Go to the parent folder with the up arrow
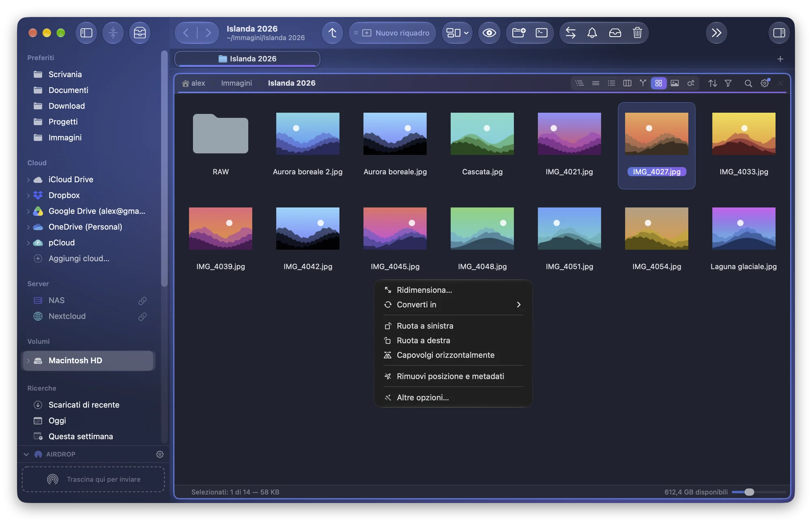Image resolution: width=812 pixels, height=520 pixels. click(x=332, y=33)
